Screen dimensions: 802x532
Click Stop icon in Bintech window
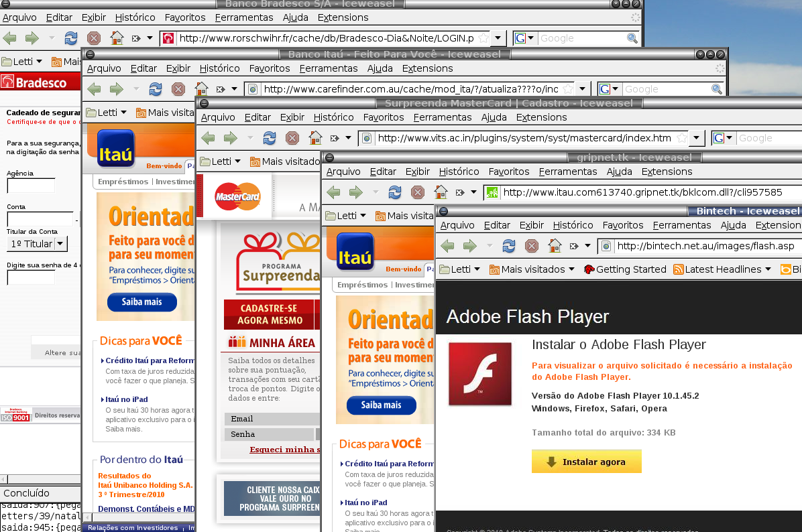pos(532,246)
